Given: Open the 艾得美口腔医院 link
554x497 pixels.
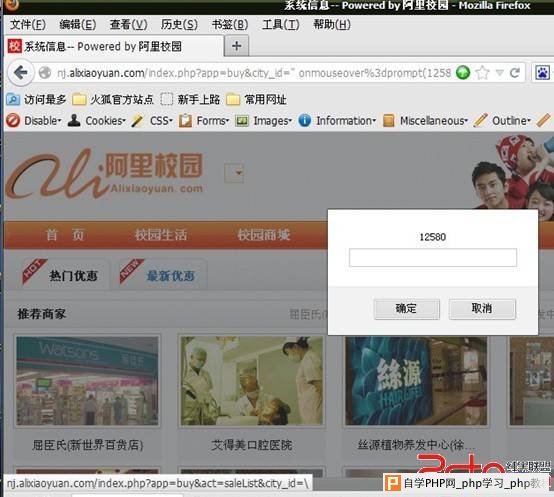Looking at the screenshot, I should 252,445.
